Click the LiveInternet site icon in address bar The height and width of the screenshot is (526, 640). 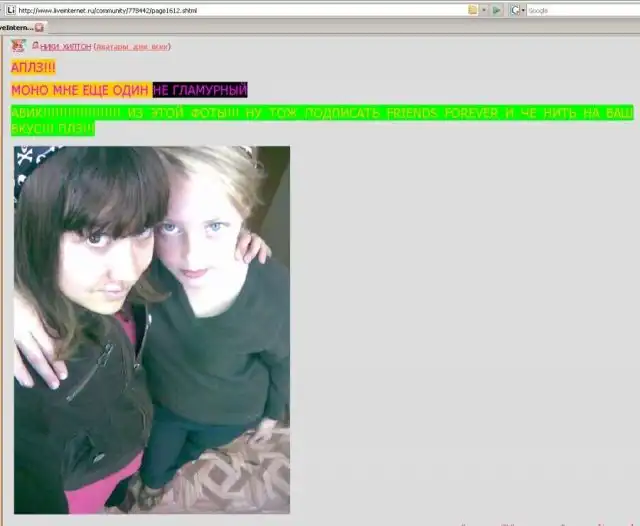coord(8,9)
